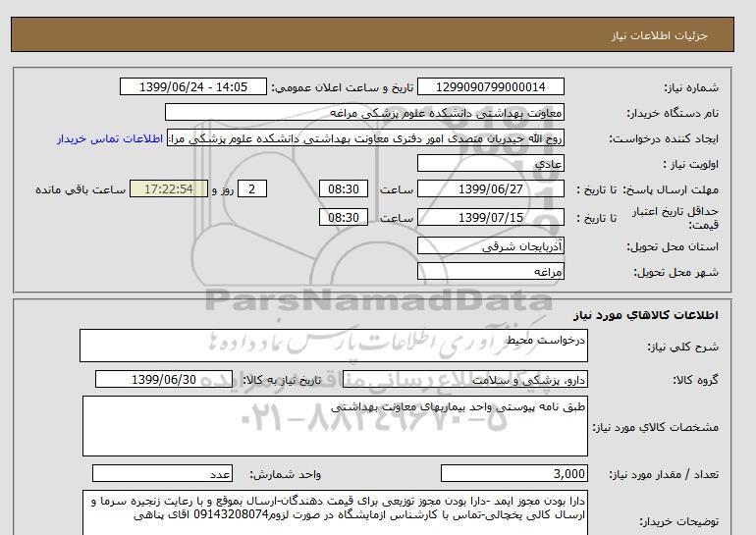Select the label شرح کلی نیاز
This screenshot has width=756, height=535.
[x=682, y=347]
